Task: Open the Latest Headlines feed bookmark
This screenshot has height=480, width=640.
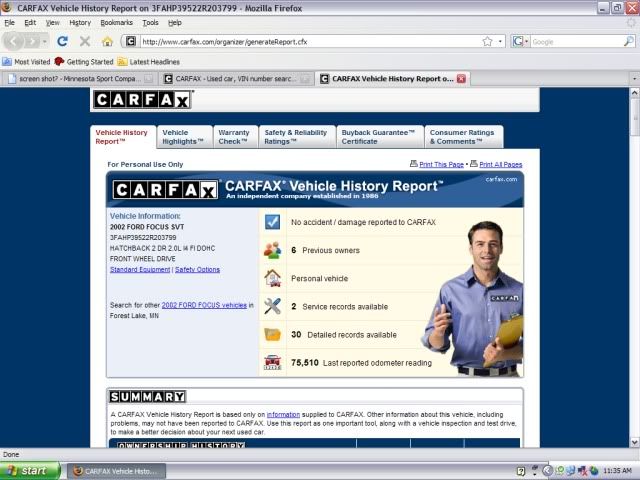Action: point(149,62)
